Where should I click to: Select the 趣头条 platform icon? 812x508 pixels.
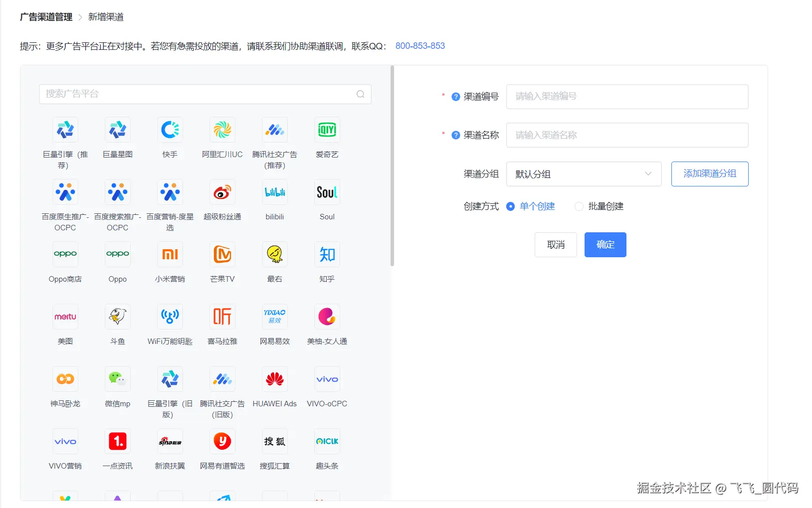coord(327,441)
